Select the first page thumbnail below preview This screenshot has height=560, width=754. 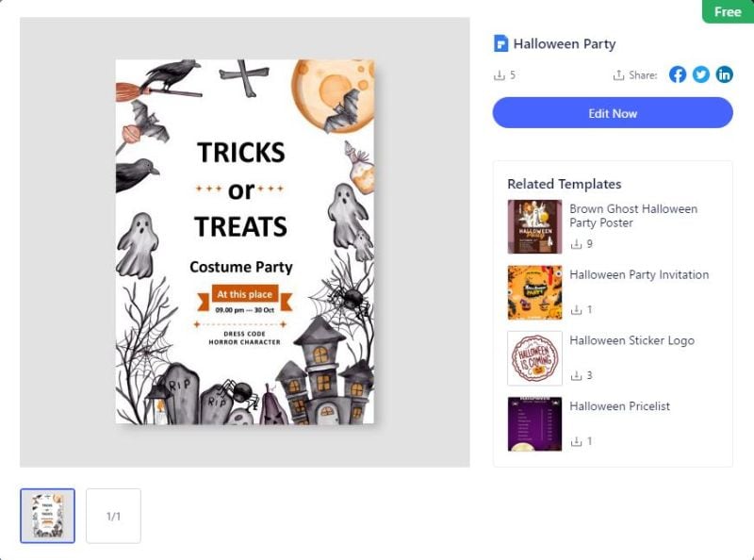pos(48,516)
